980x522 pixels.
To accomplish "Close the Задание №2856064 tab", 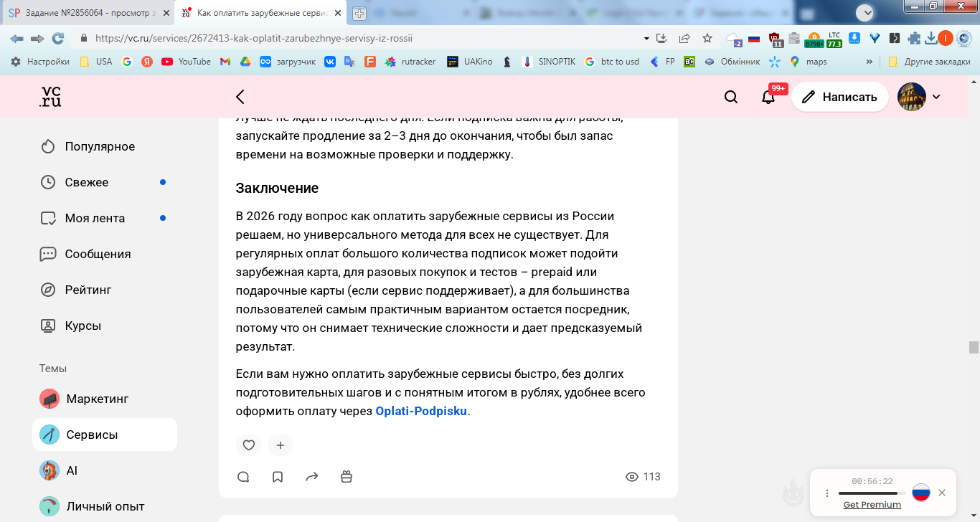I will tap(165, 13).
